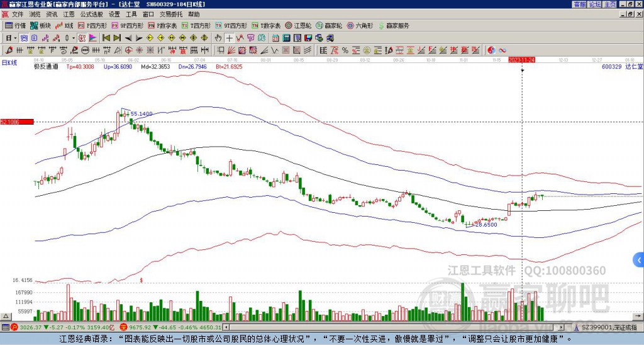Toggle the 权 rights adjustment button
Screen dimensions: 644x345
point(82,38)
